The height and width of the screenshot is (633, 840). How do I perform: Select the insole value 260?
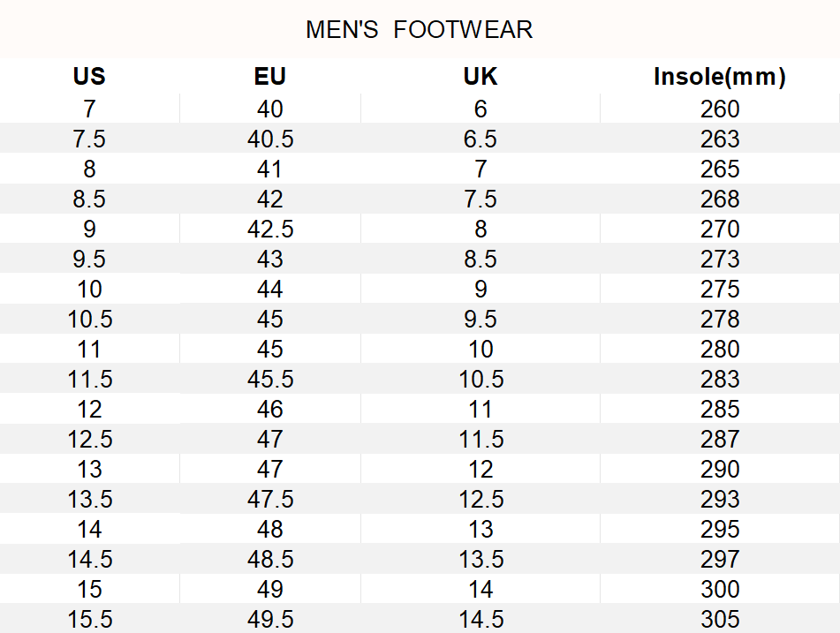pyautogui.click(x=720, y=109)
